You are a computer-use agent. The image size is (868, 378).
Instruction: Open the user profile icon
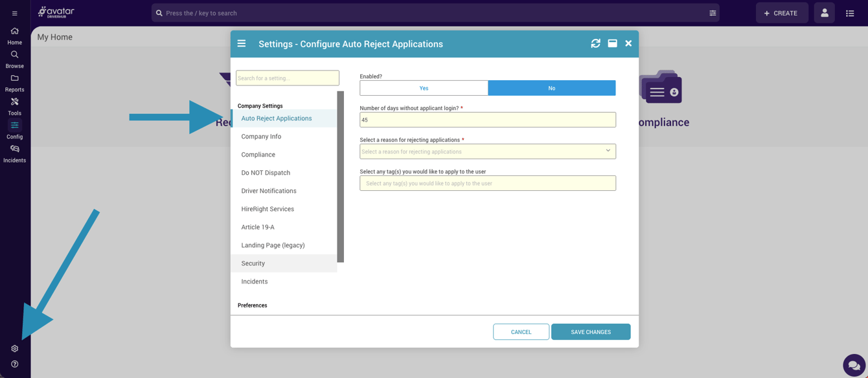[825, 13]
